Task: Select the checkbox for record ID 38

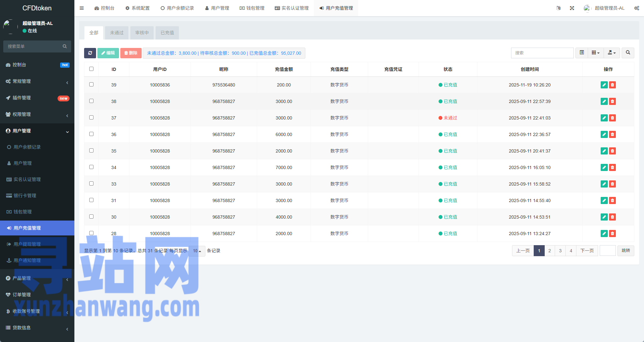Action: pos(92,101)
